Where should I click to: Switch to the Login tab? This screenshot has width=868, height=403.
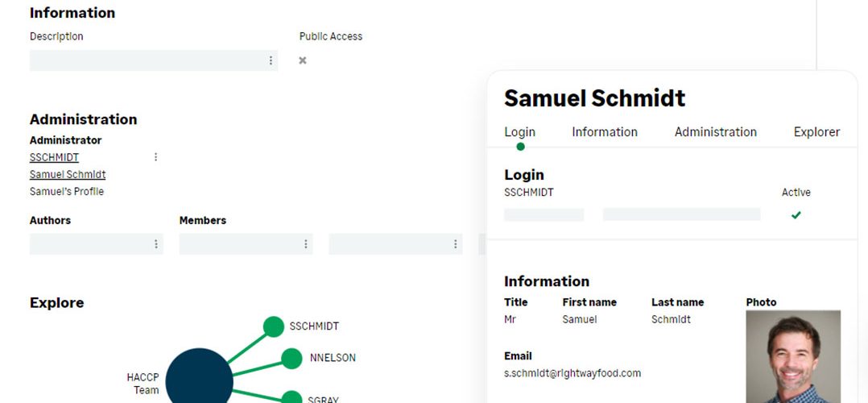click(520, 132)
